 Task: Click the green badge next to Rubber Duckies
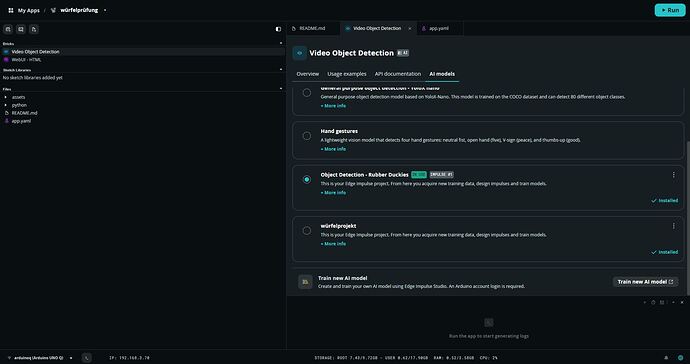pos(419,175)
